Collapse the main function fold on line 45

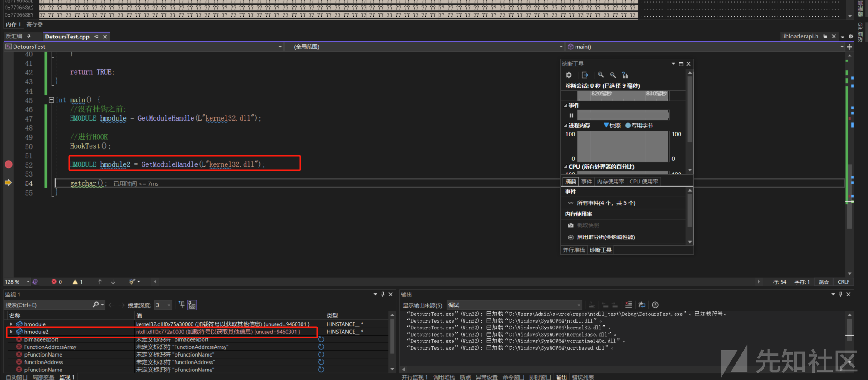tap(52, 100)
